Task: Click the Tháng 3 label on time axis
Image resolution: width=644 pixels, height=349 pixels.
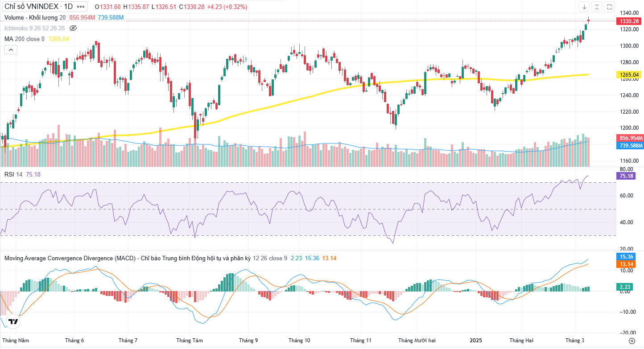Action: (x=575, y=341)
